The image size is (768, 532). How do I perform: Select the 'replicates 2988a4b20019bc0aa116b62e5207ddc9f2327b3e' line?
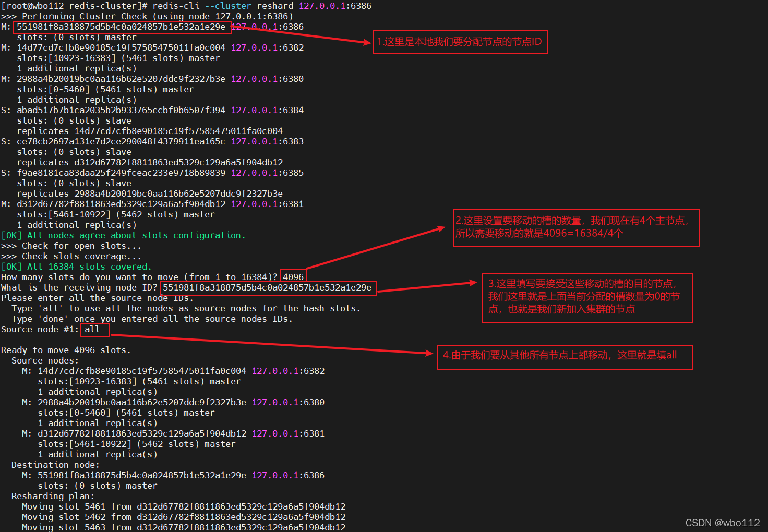(150, 194)
